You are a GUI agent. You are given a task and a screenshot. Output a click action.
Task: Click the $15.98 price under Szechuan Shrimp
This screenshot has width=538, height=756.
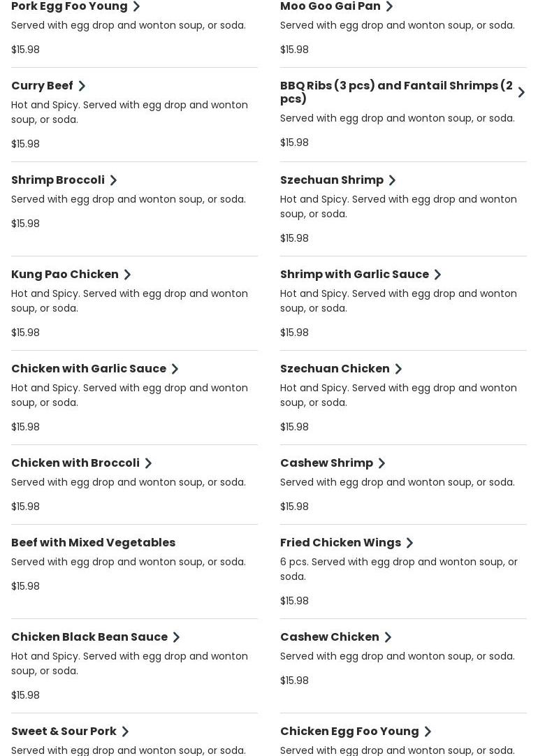[294, 238]
